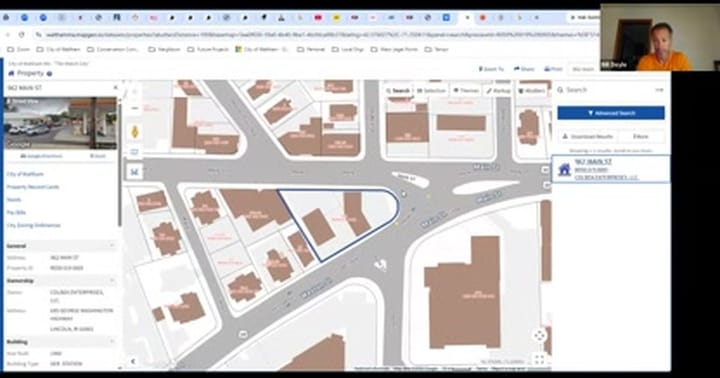Open the City Zoning Ordinance link
The image size is (720, 378).
pos(34,226)
